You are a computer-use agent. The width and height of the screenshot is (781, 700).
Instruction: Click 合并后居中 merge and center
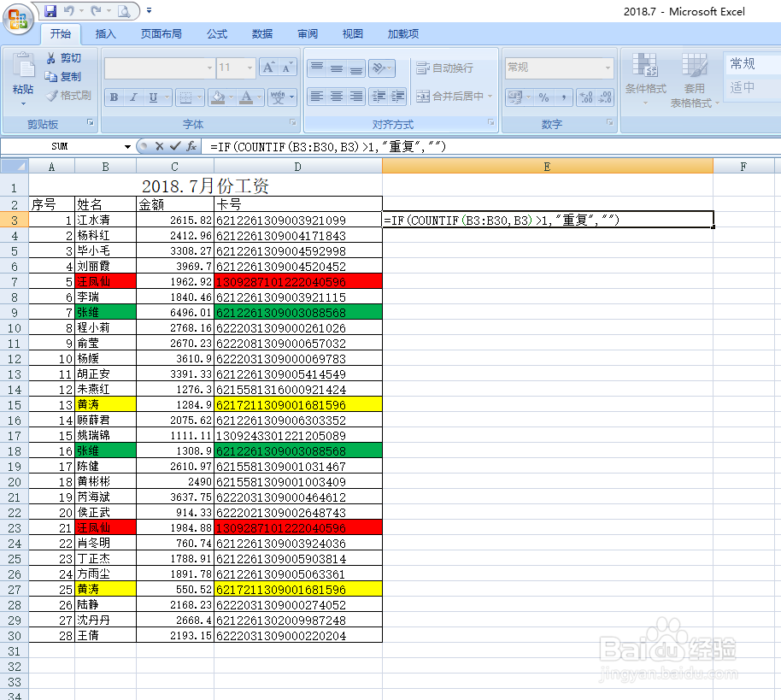coord(450,97)
